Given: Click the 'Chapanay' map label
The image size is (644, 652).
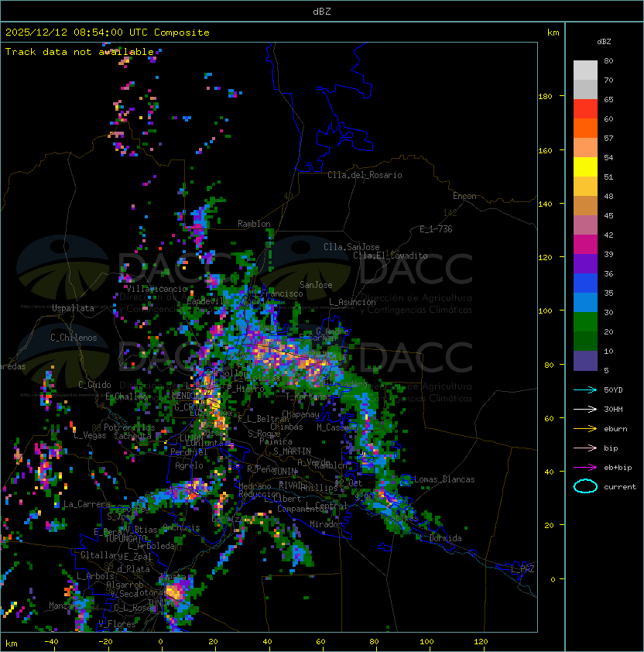Looking at the screenshot, I should (300, 414).
